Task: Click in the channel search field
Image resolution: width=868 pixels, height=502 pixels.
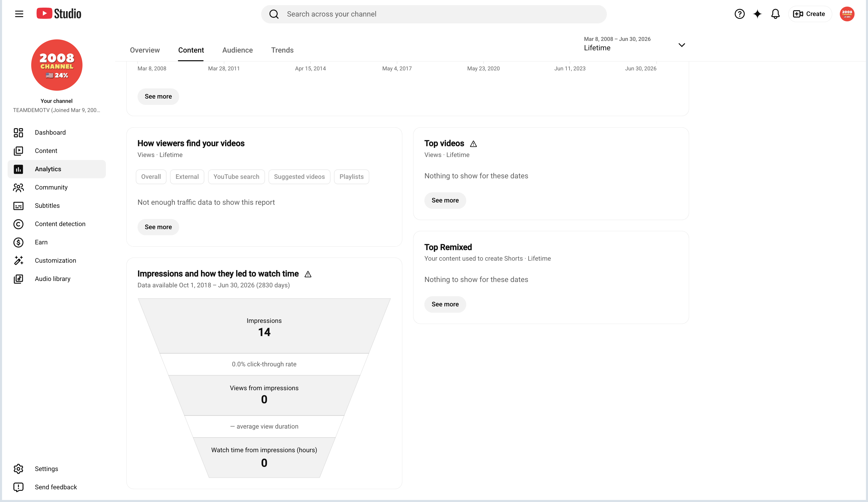Action: (434, 14)
